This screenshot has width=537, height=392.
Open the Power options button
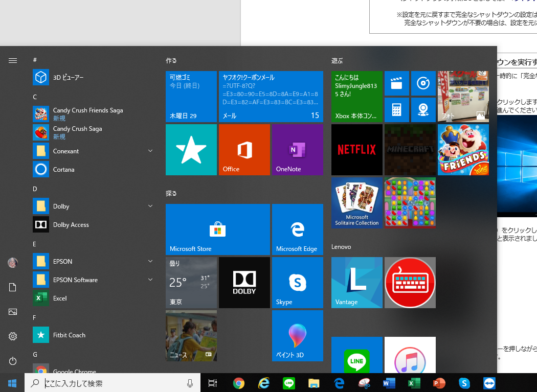(13, 361)
